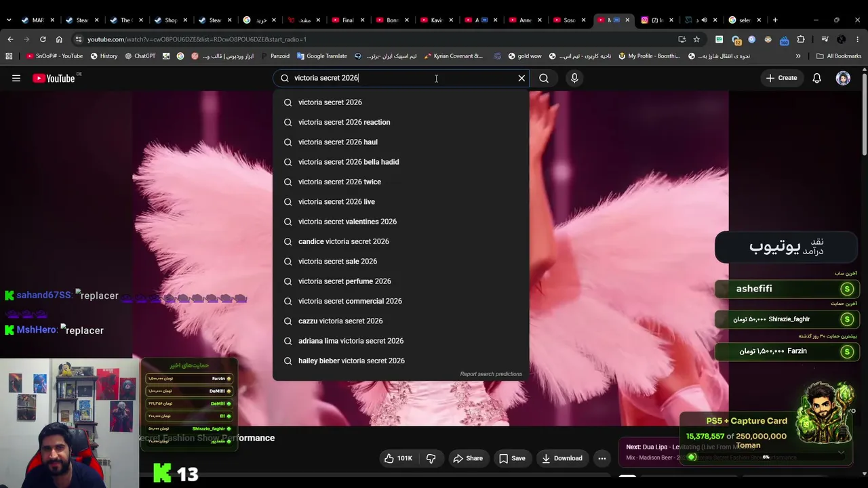The height and width of the screenshot is (488, 868).
Task: Switch to the "Final" YouTube tab
Action: tap(349, 20)
